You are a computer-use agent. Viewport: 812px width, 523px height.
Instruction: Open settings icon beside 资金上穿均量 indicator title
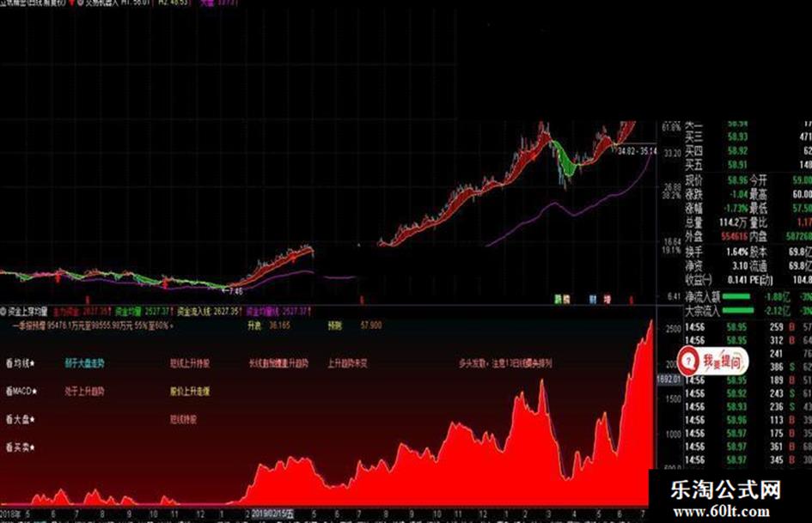[3, 312]
